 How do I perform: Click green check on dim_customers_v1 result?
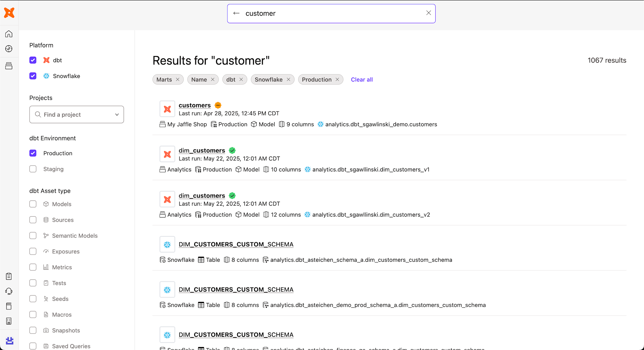(x=232, y=151)
